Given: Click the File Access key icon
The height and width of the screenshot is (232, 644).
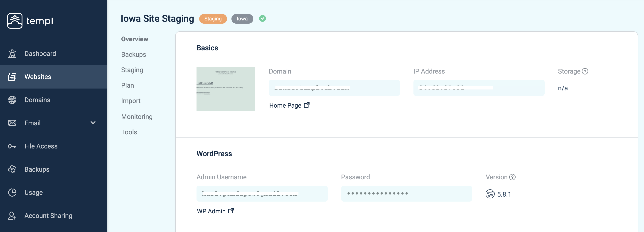Looking at the screenshot, I should pos(12,146).
